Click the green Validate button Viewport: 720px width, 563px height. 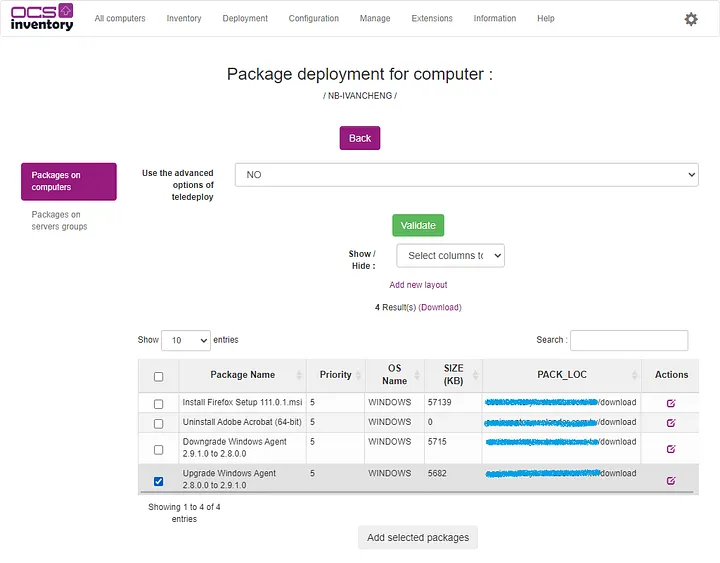point(418,225)
